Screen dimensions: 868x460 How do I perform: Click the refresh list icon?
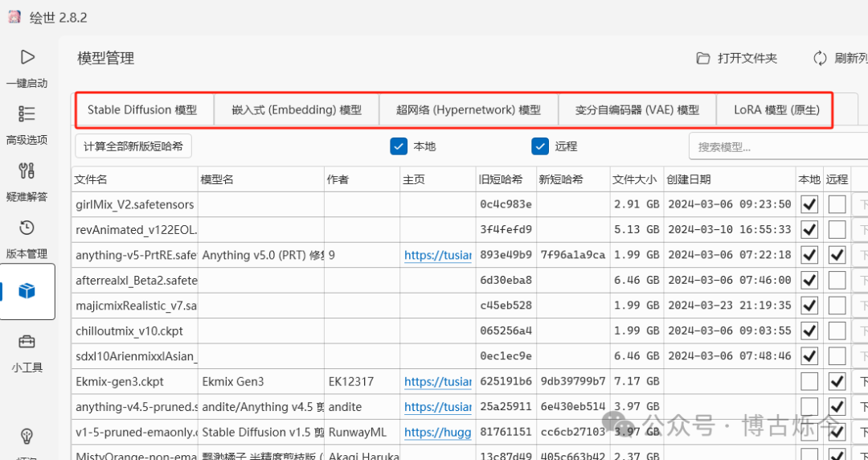click(x=820, y=58)
